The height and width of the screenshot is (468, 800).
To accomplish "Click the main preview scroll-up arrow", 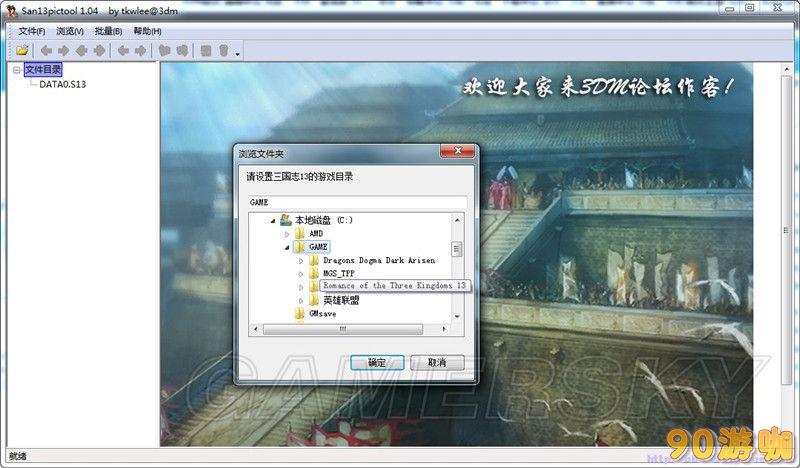I will click(786, 69).
